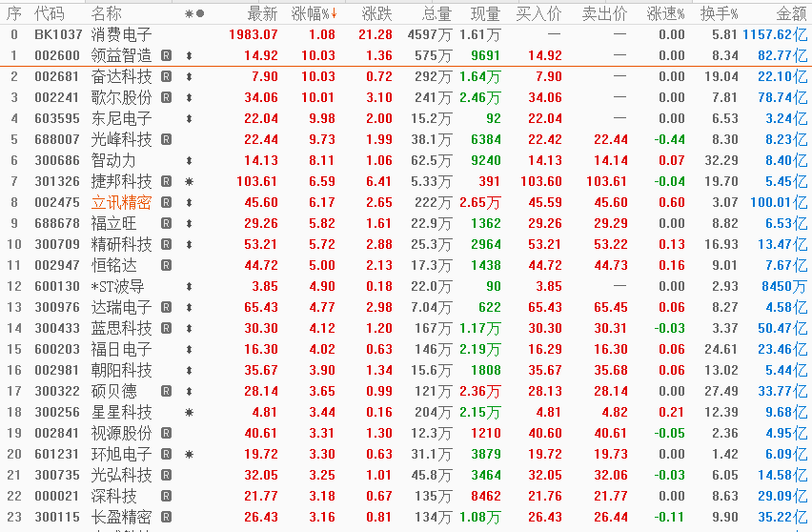The width and height of the screenshot is (812, 532).
Task: Click the asterisk marker in 星星科技 row
Action: [189, 413]
